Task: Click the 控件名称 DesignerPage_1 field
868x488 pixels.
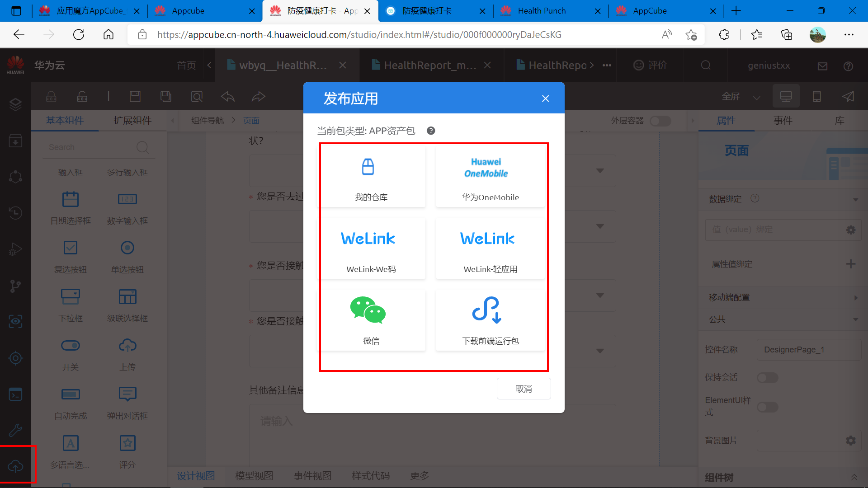Action: pos(808,350)
